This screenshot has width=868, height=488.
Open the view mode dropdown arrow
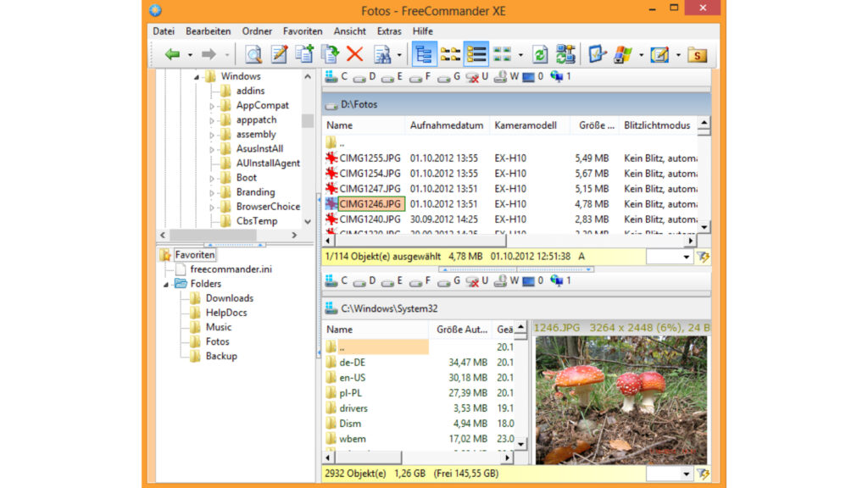(520, 55)
